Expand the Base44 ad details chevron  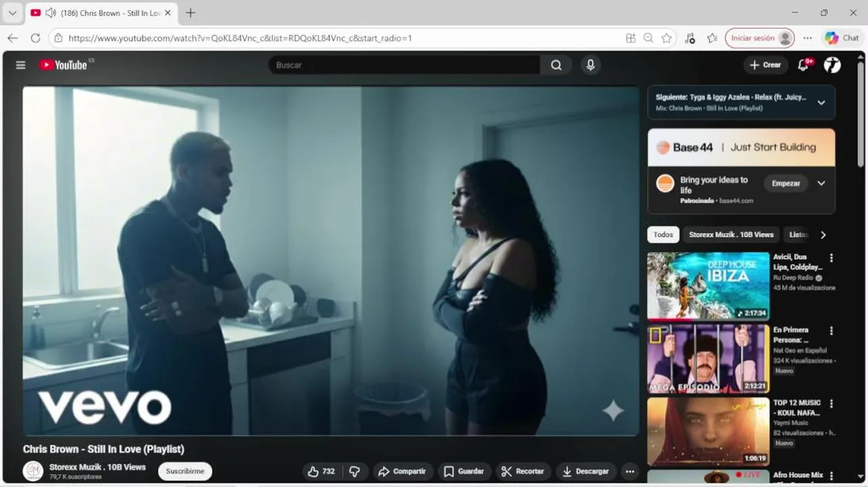tap(821, 183)
